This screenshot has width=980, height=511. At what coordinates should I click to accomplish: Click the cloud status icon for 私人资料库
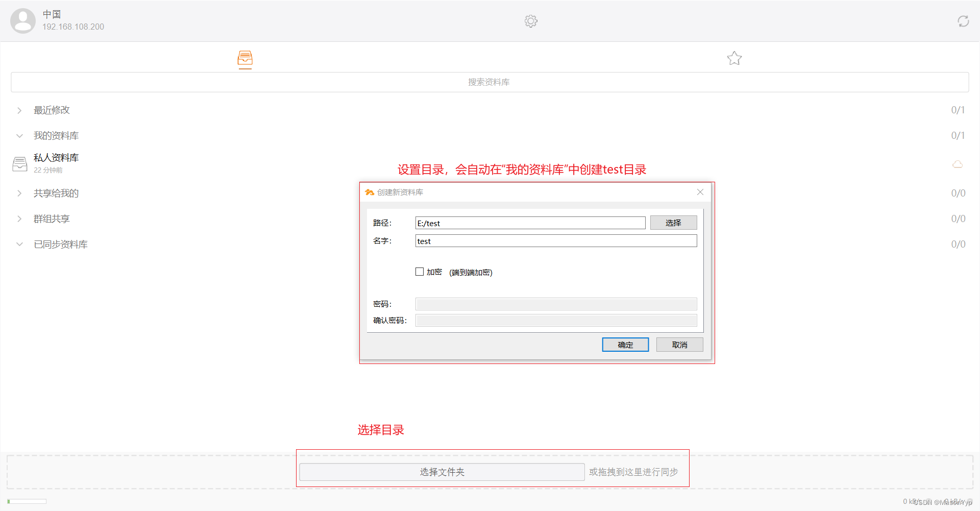click(x=958, y=164)
